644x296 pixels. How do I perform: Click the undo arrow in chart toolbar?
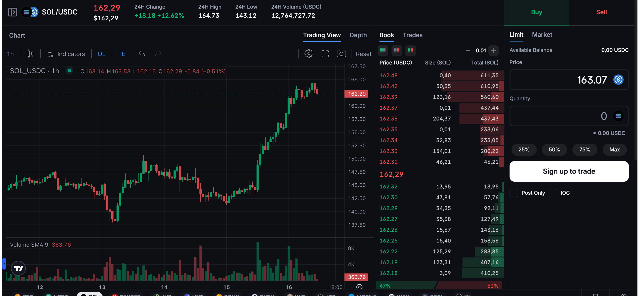[x=142, y=54]
